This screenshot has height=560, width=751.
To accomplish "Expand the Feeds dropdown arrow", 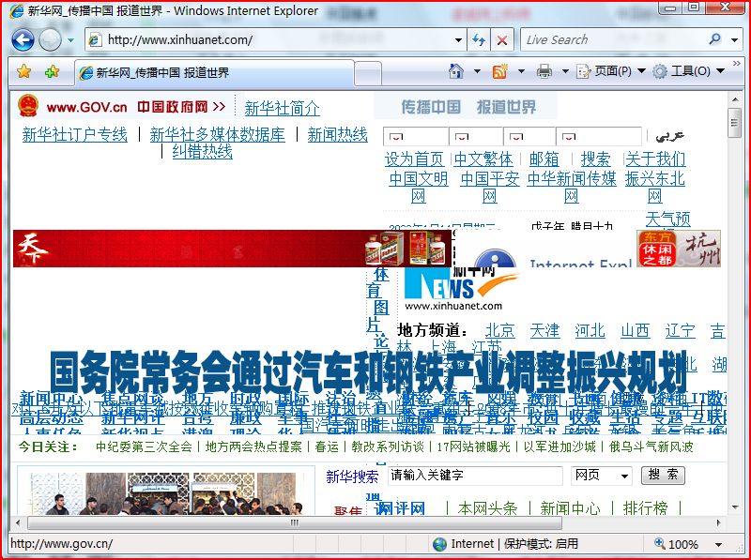I will click(521, 72).
